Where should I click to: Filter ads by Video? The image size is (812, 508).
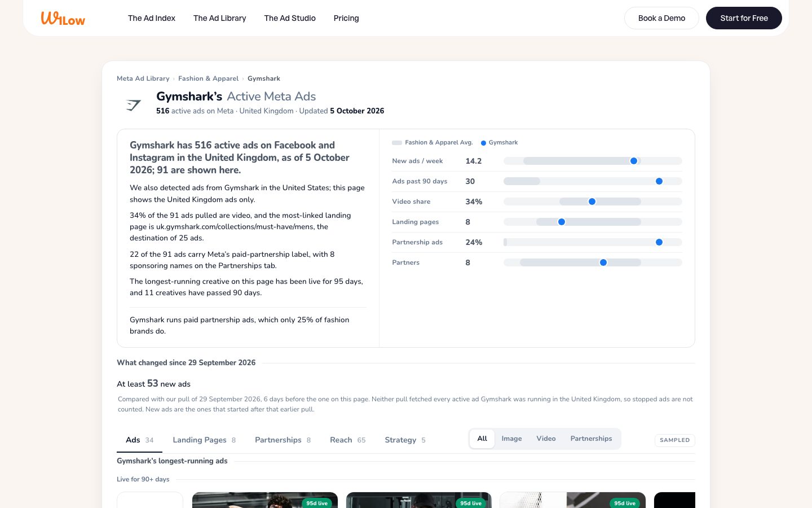tap(546, 439)
